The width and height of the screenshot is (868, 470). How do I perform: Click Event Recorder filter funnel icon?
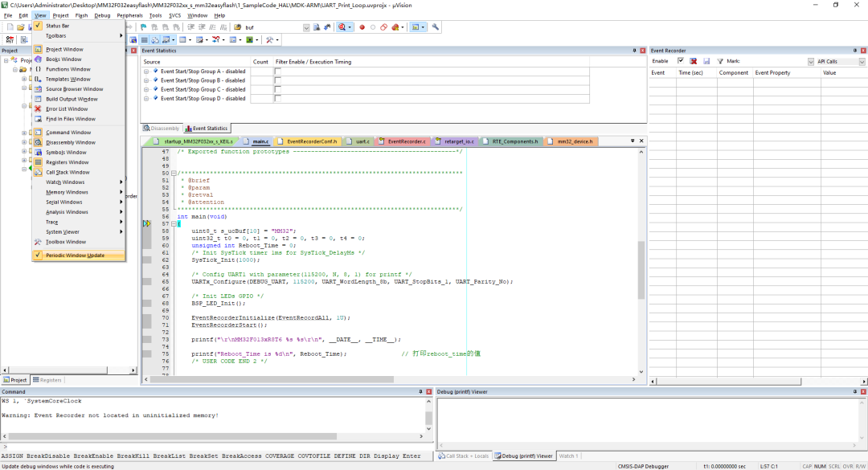click(x=720, y=61)
